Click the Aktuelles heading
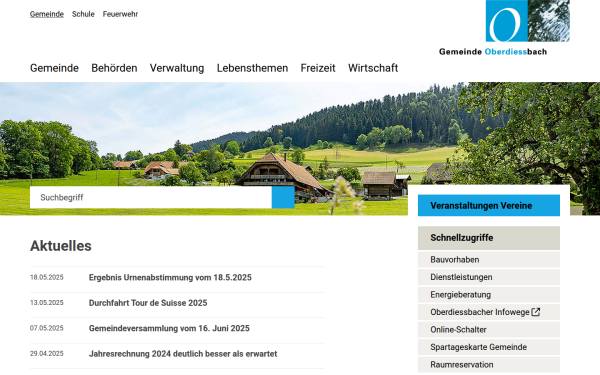Viewport: 600px width, 375px height. [x=61, y=246]
